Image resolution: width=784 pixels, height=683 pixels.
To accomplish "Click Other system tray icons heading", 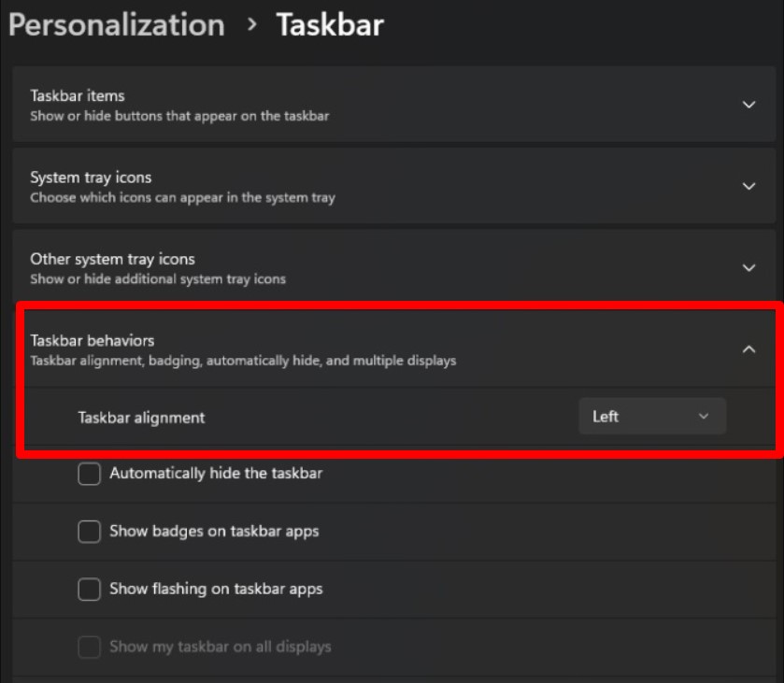I will (x=112, y=259).
